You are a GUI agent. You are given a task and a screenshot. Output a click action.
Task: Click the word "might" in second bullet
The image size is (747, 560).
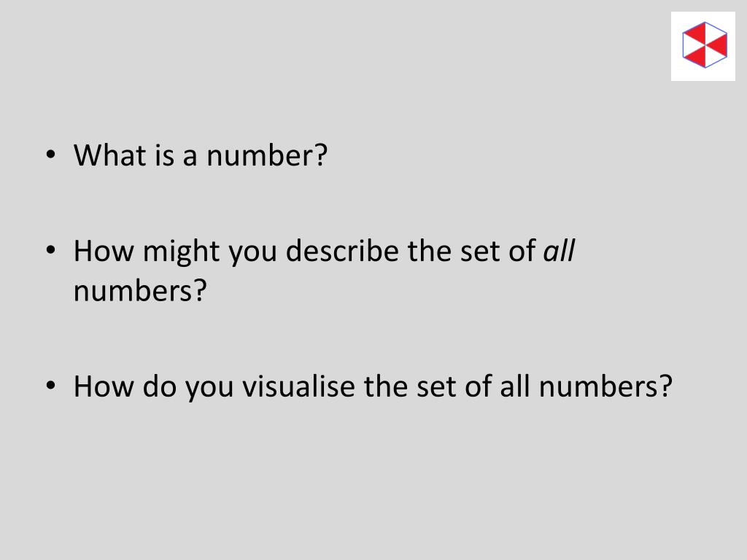[181, 252]
